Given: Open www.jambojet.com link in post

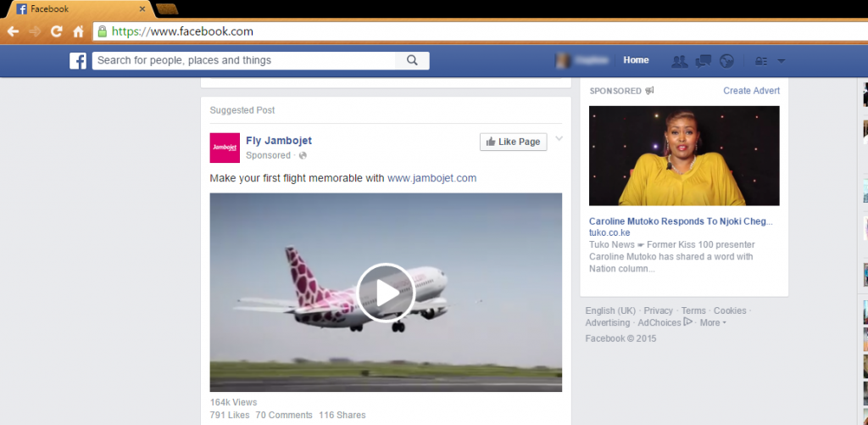Looking at the screenshot, I should coord(431,178).
